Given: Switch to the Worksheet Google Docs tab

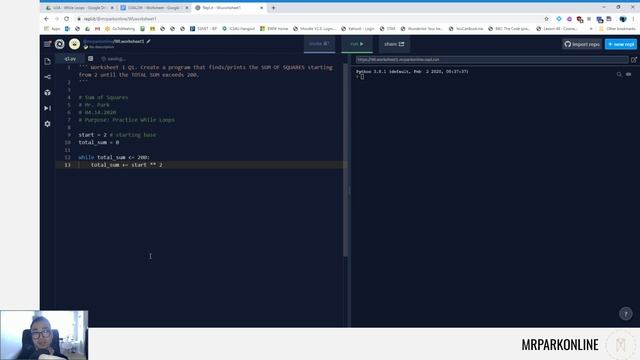Looking at the screenshot, I should [x=154, y=8].
